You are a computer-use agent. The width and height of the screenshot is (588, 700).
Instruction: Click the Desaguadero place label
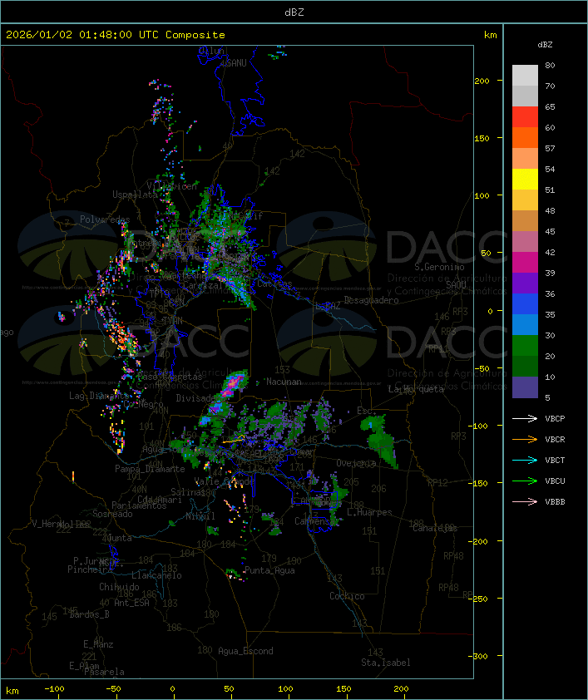tap(371, 300)
